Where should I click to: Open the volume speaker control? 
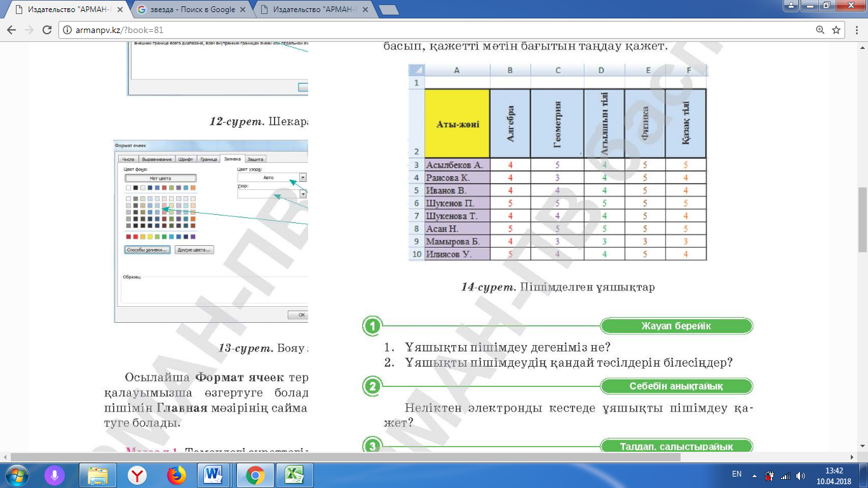coord(801,475)
